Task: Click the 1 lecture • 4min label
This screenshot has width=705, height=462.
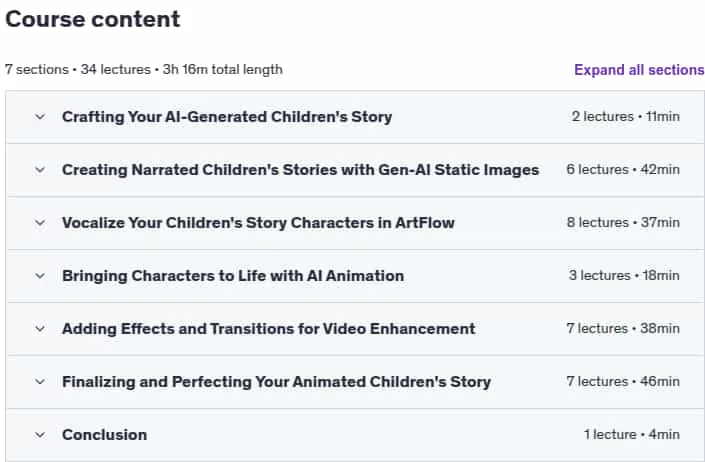Action: tap(632, 435)
